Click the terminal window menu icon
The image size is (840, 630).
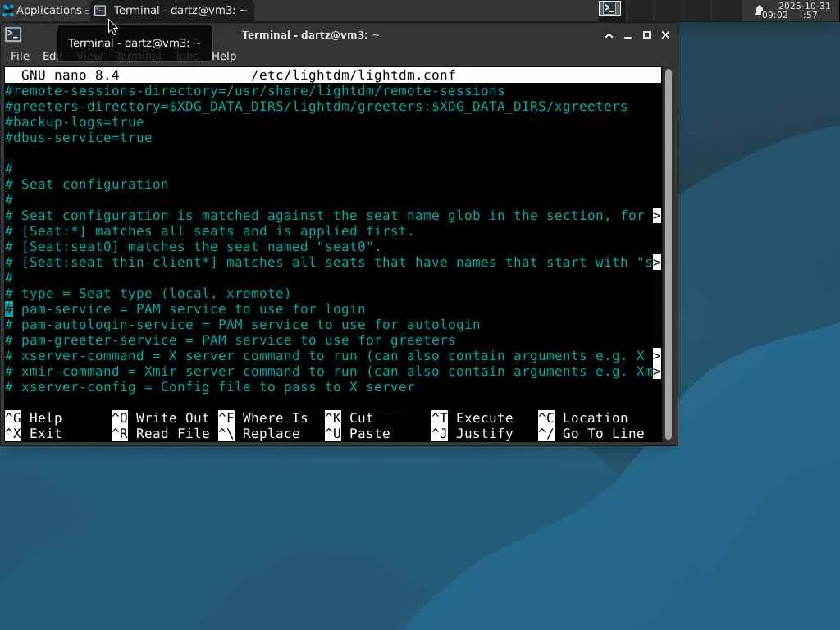point(13,34)
